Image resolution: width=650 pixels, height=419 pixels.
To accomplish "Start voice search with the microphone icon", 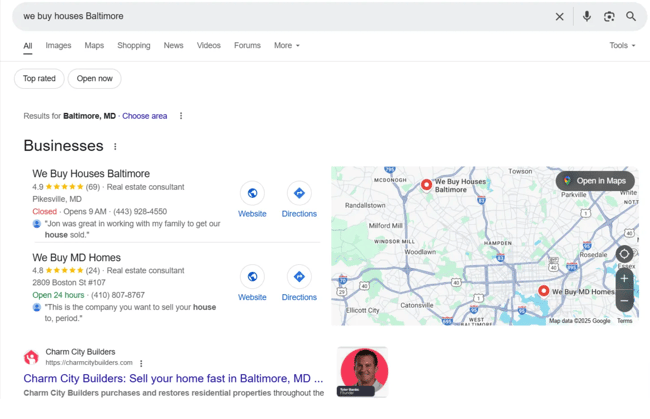I will pos(587,17).
